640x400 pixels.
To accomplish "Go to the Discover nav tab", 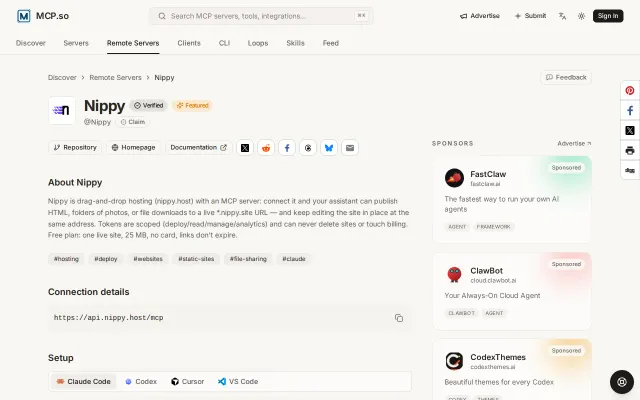I will (31, 43).
